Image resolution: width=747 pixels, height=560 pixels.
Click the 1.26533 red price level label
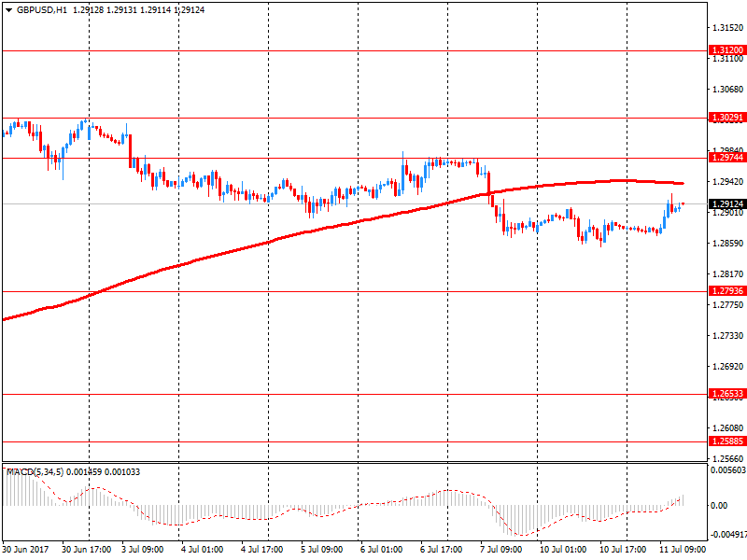[727, 394]
